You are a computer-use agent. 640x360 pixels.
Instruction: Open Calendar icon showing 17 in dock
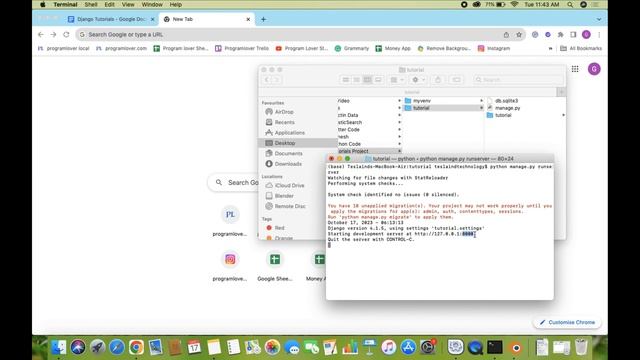point(194,347)
